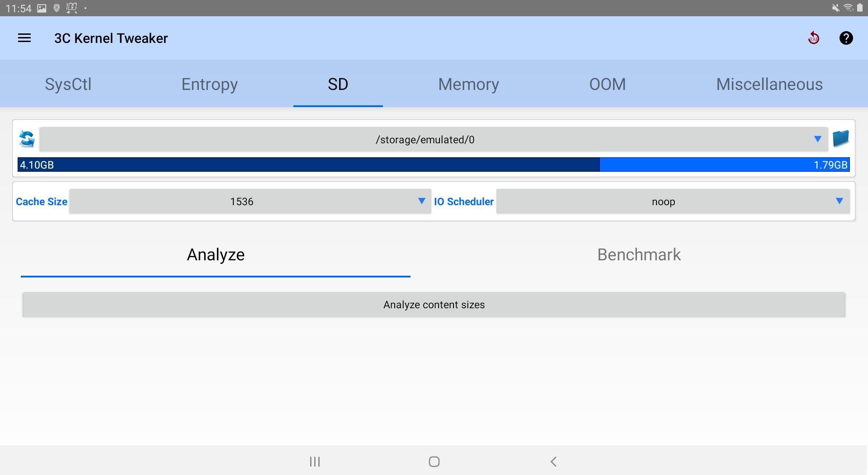868x475 pixels.
Task: Refresh storage info with the sync icon
Action: (27, 139)
